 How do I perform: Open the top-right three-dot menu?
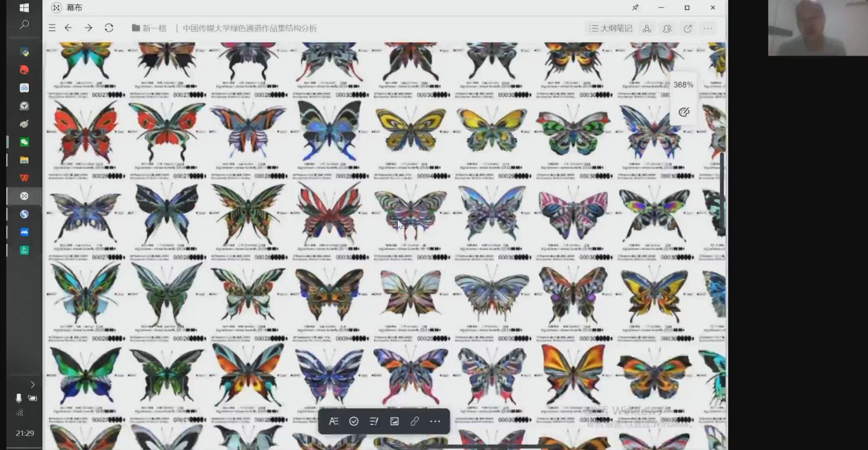tap(708, 29)
